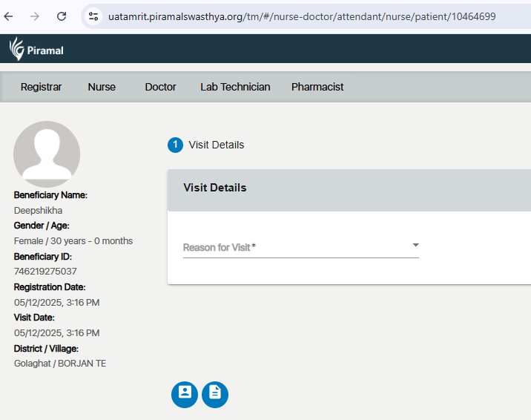
Task: Open the Reason for Visit select field
Action: (297, 247)
